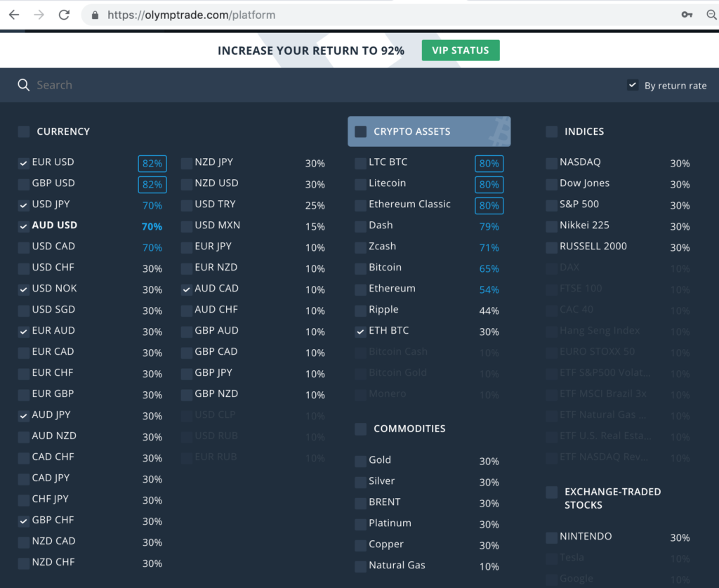719x588 pixels.
Task: Click the VIP STATUS button
Action: coord(461,51)
